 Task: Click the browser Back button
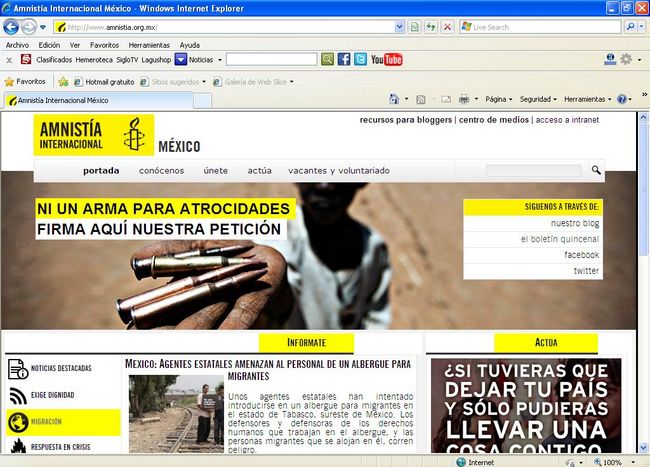12,27
